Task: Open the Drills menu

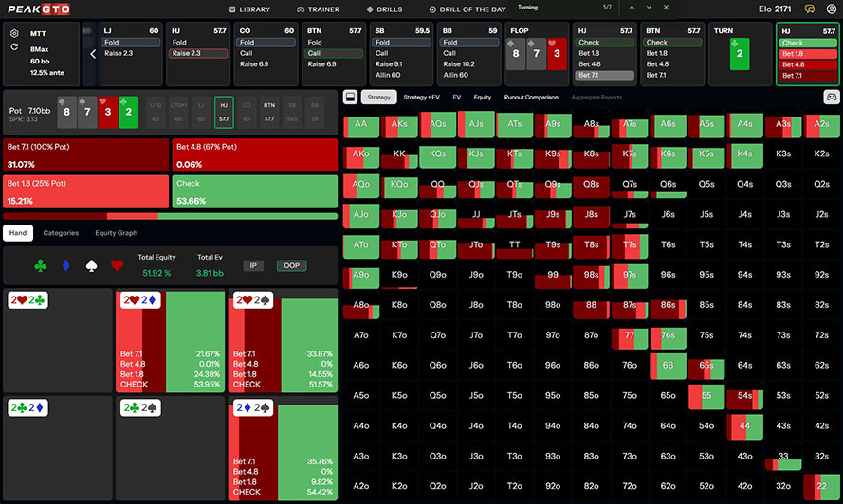Action: click(384, 9)
